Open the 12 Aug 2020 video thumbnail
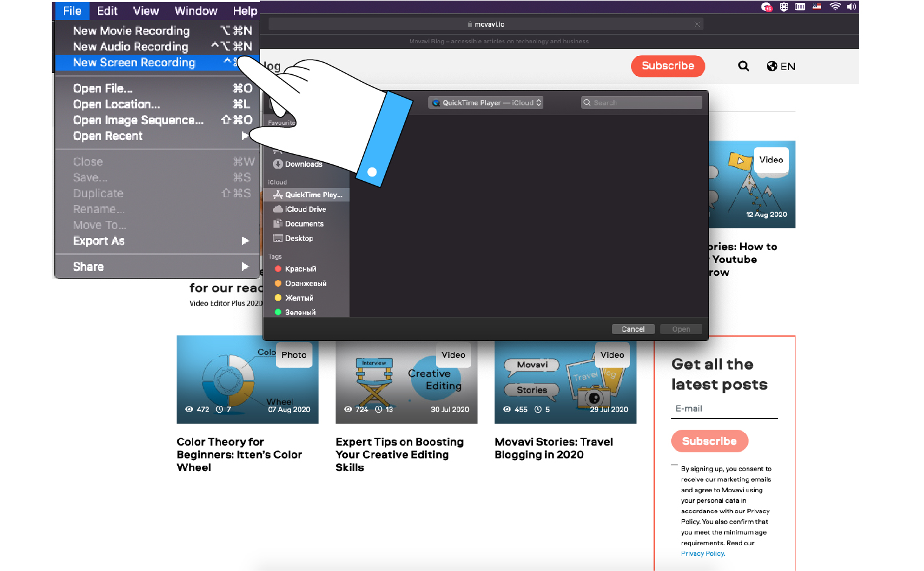The image size is (924, 571). pyautogui.click(x=752, y=184)
